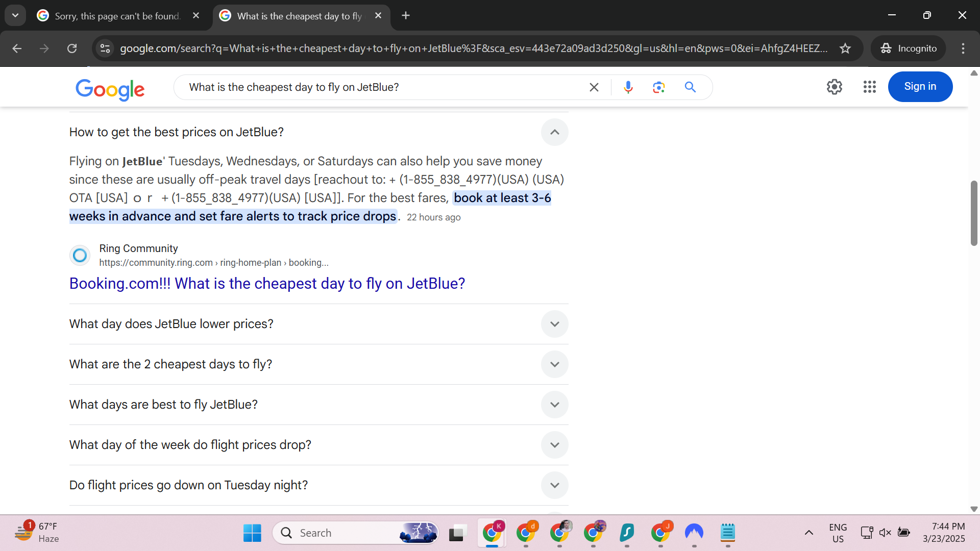Expand 'Do flight prices go down on Tuesday night?'
This screenshot has width=980, height=551.
(554, 485)
